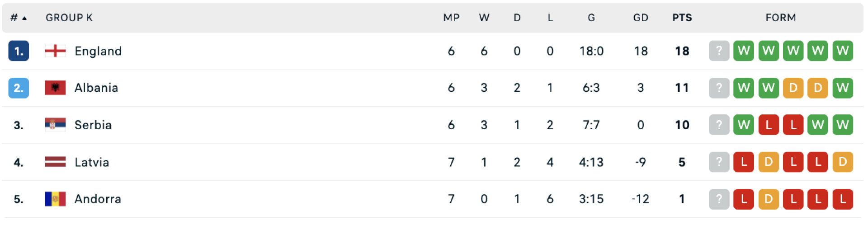Sort standings by GD column header
Viewport: 868px width, 225px height.
(x=641, y=18)
